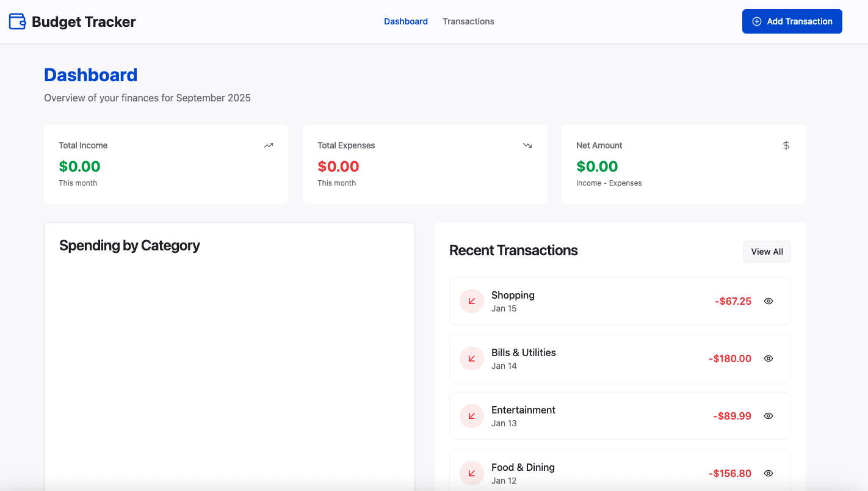This screenshot has height=491, width=868.
Task: Click the Budget Tracker logo icon
Action: (16, 21)
